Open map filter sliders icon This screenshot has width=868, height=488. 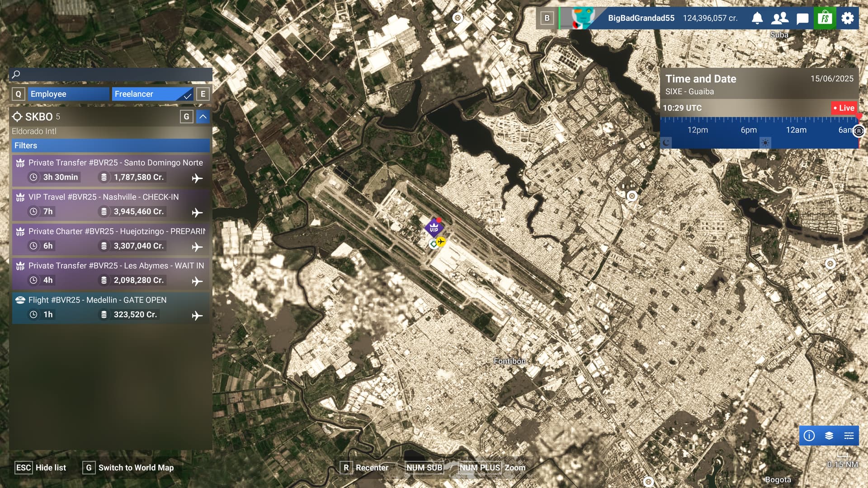pos(849,436)
